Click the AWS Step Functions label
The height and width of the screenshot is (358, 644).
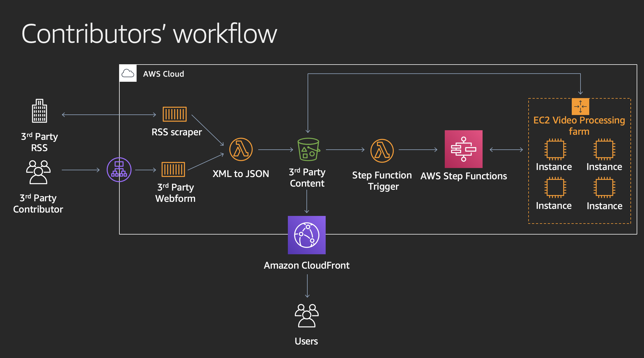[463, 176]
